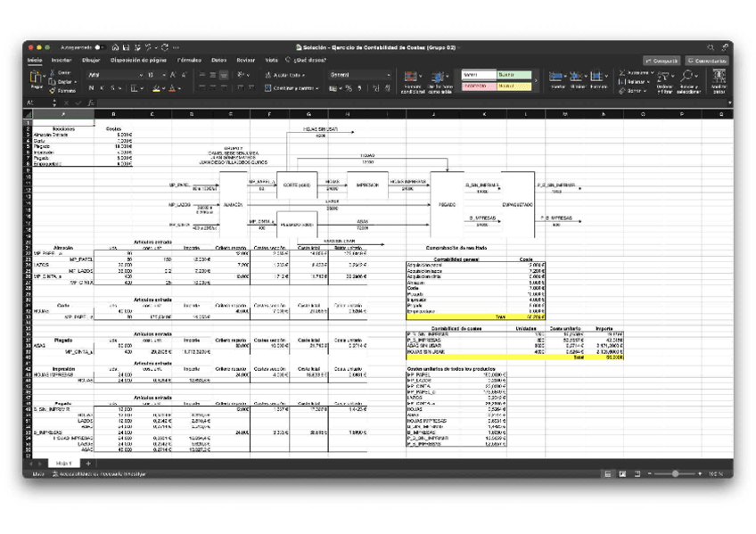Apply bold with the N button

click(91, 88)
